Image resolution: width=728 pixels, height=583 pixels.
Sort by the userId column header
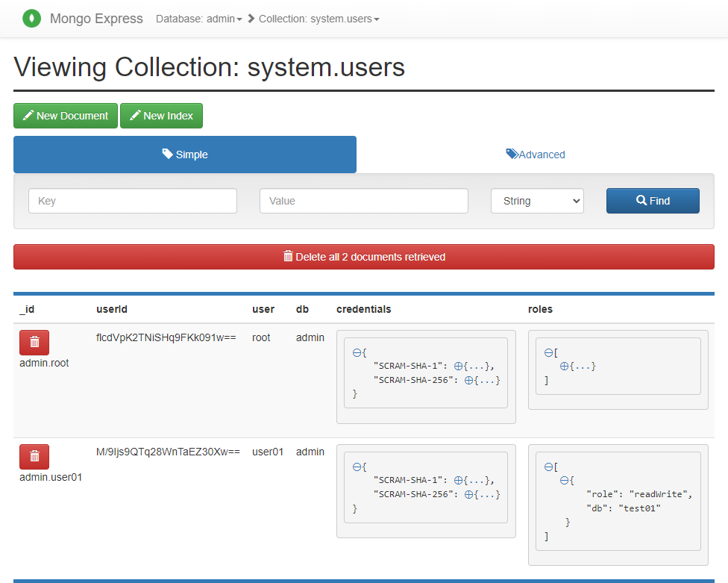point(112,309)
